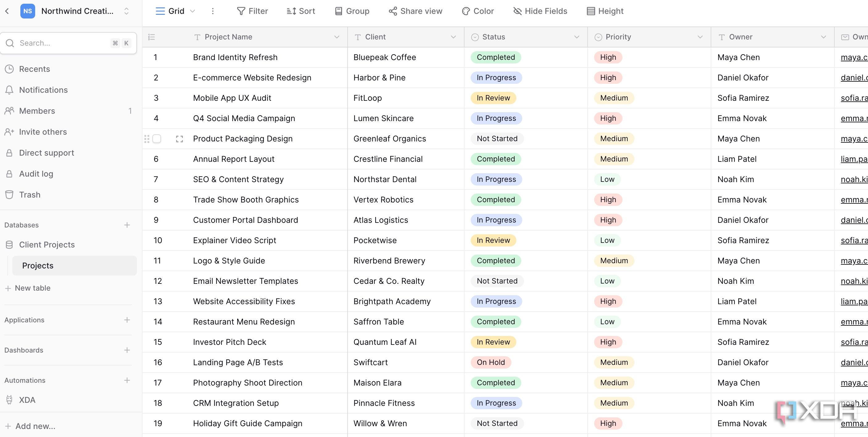This screenshot has width=868, height=437.
Task: Open Notifications in the sidebar
Action: [68, 90]
